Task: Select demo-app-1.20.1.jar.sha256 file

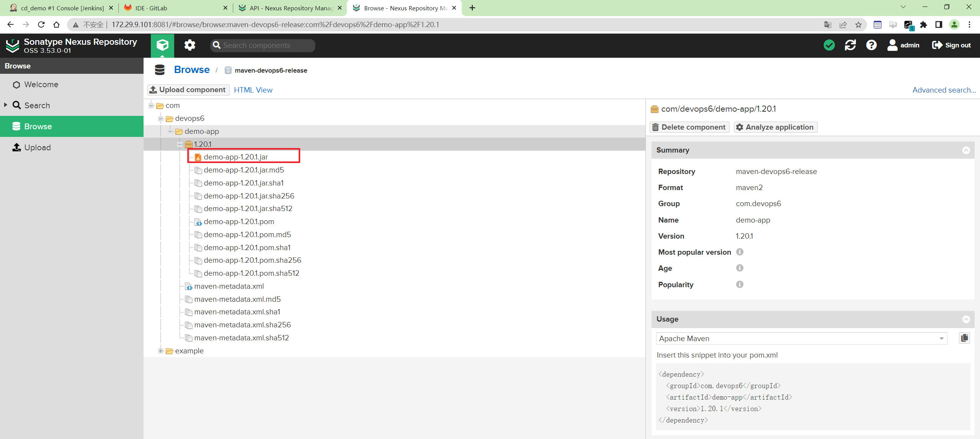Action: [x=249, y=196]
